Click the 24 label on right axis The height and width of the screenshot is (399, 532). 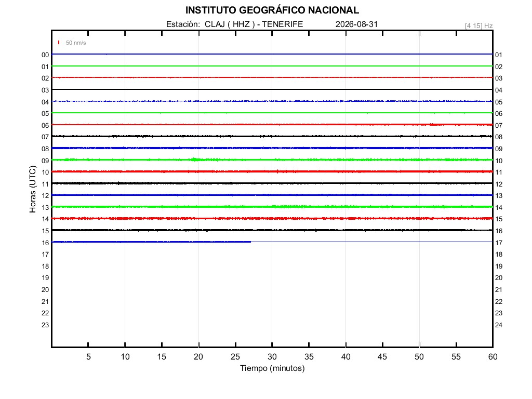click(499, 325)
